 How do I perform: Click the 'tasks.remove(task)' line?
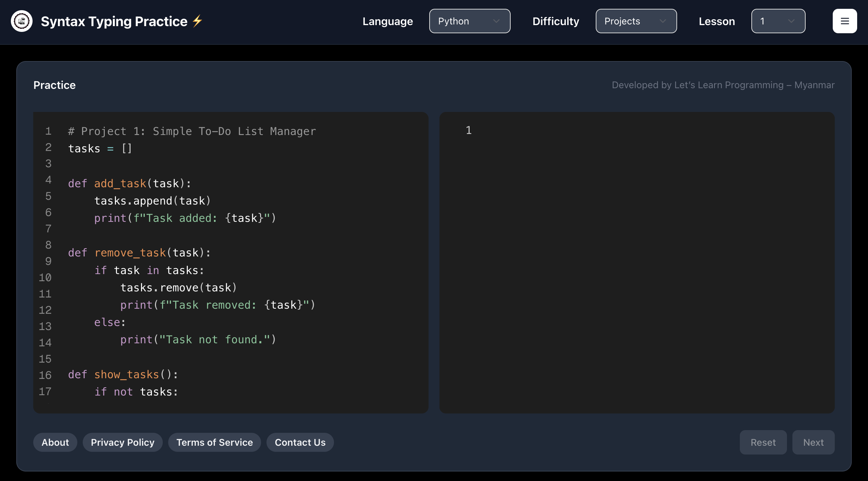pyautogui.click(x=179, y=288)
